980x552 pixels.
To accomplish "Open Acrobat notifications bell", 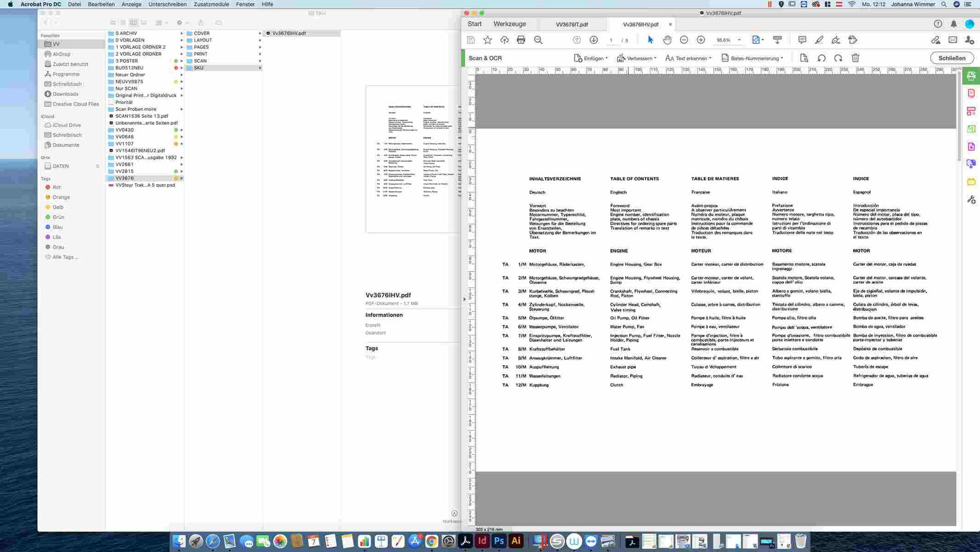I will tap(954, 24).
